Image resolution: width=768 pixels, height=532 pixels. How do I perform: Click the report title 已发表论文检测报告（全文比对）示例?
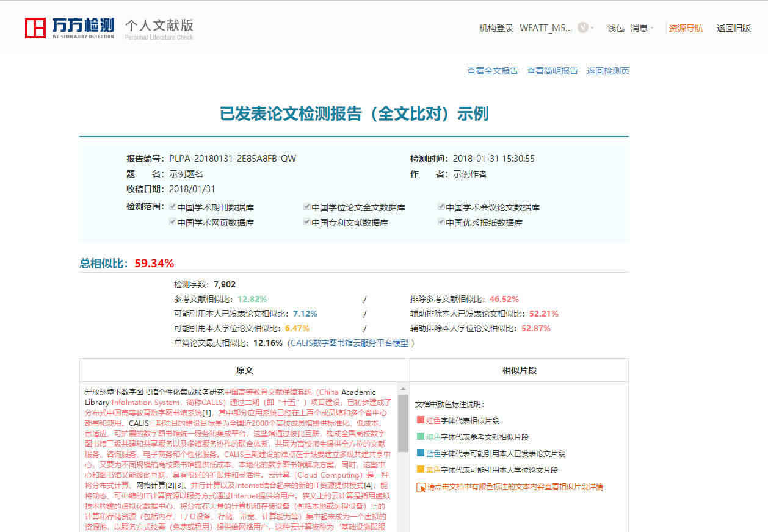[354, 114]
